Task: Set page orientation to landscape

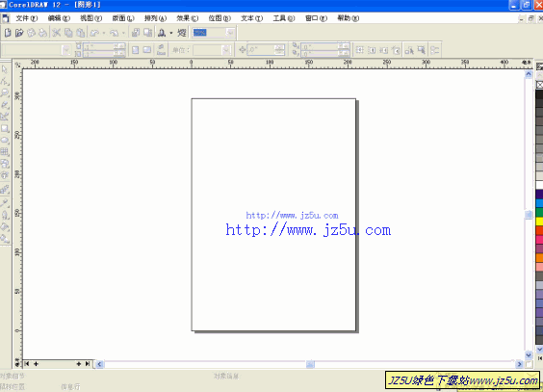Action: [147, 50]
